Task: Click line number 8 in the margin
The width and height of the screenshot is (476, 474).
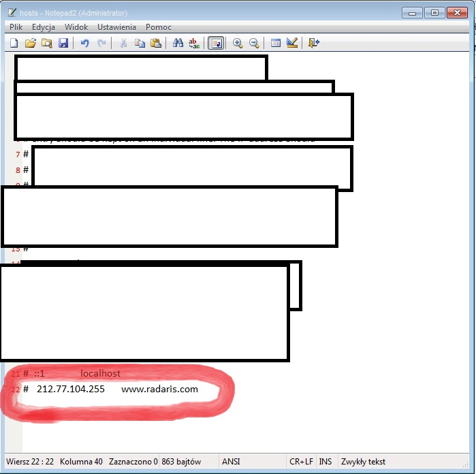Action: point(18,170)
